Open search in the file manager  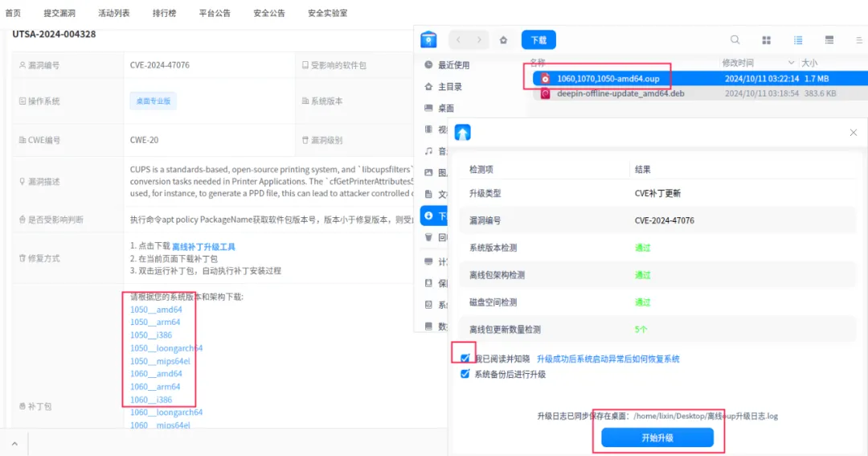click(x=735, y=40)
